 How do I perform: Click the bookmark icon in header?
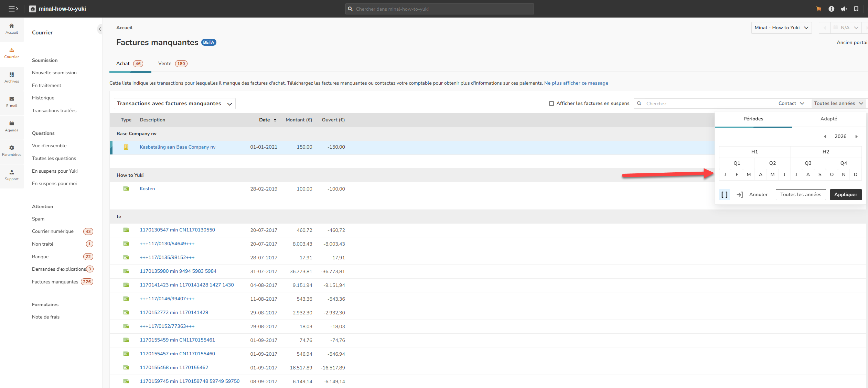[856, 9]
